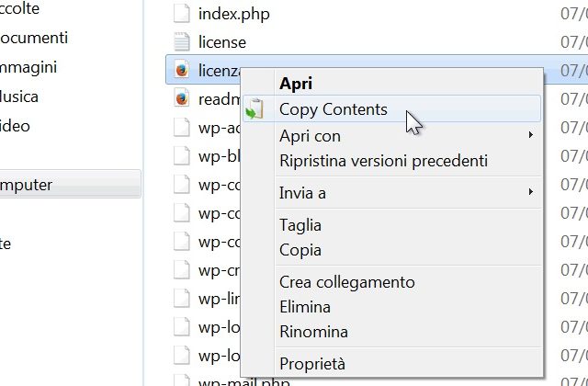Choose Crea collegamento option
Viewport: 588px width, 386px height.
[x=346, y=282]
